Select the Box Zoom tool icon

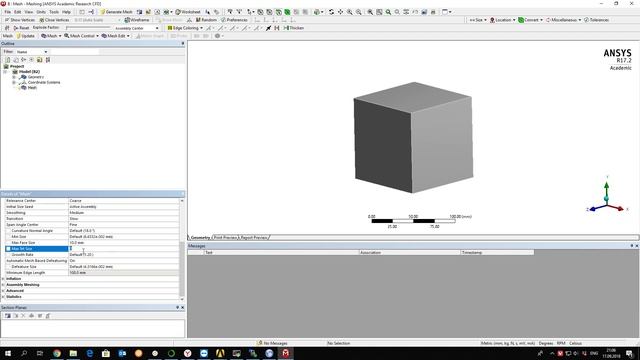(x=359, y=12)
